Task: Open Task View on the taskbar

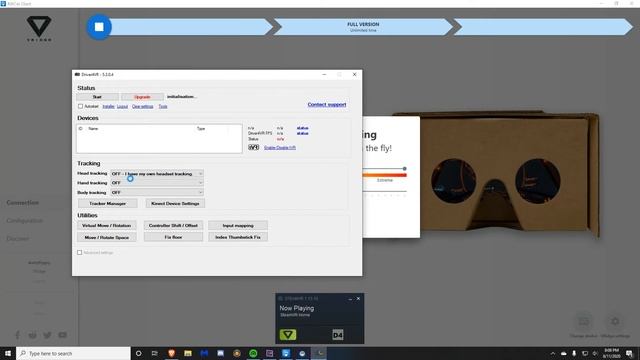Action: click(x=155, y=353)
